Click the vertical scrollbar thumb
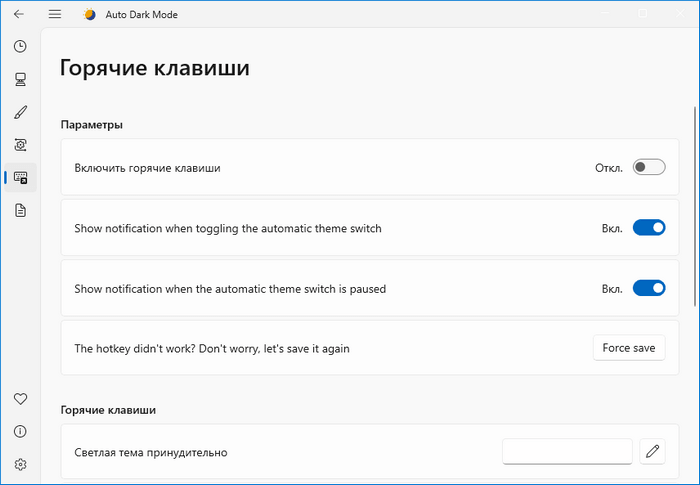Image resolution: width=700 pixels, height=485 pixels. [695, 206]
